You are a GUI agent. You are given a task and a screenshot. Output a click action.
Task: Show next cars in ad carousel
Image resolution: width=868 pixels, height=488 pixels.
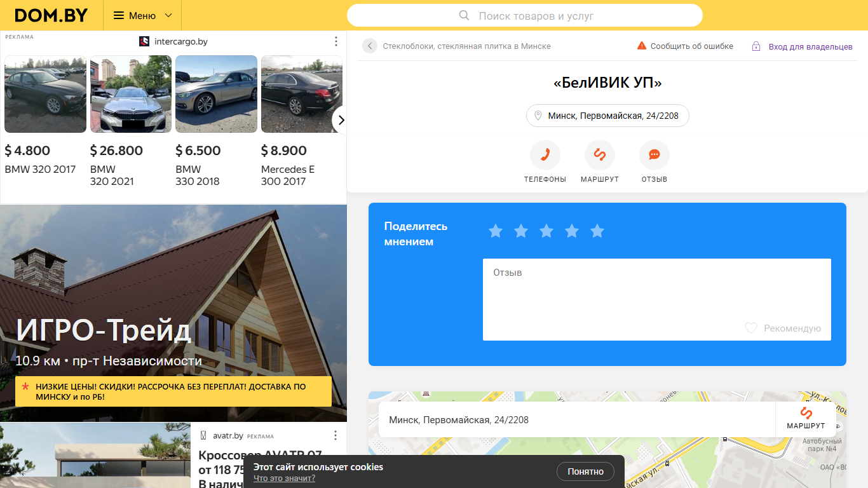(x=341, y=120)
